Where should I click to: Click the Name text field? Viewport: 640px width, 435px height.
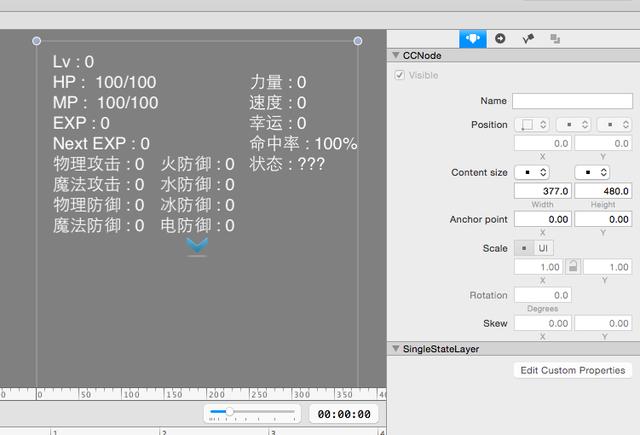(572, 101)
